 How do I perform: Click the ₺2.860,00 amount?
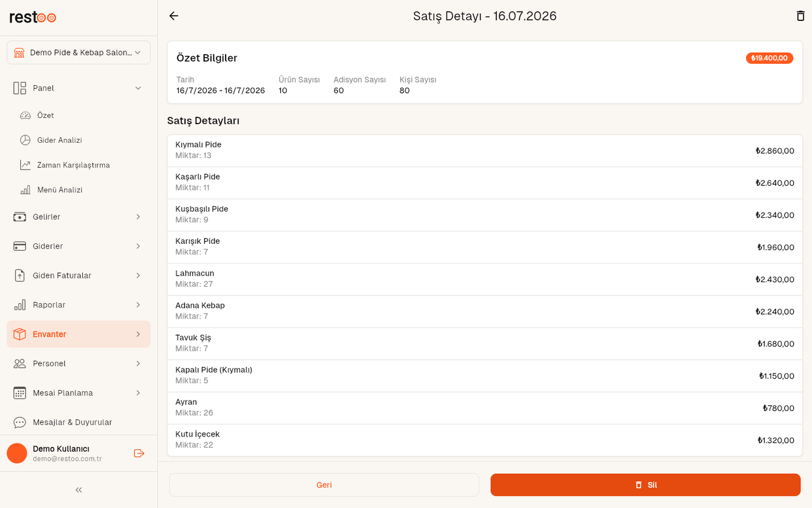click(775, 151)
